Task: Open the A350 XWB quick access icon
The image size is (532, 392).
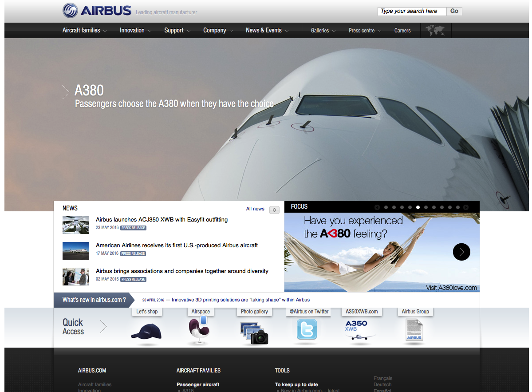Action: 359,330
